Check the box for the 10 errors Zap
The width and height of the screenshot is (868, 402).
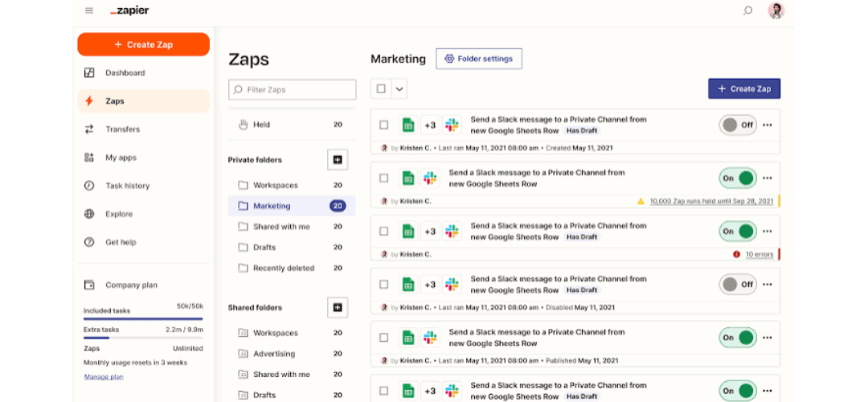383,232
